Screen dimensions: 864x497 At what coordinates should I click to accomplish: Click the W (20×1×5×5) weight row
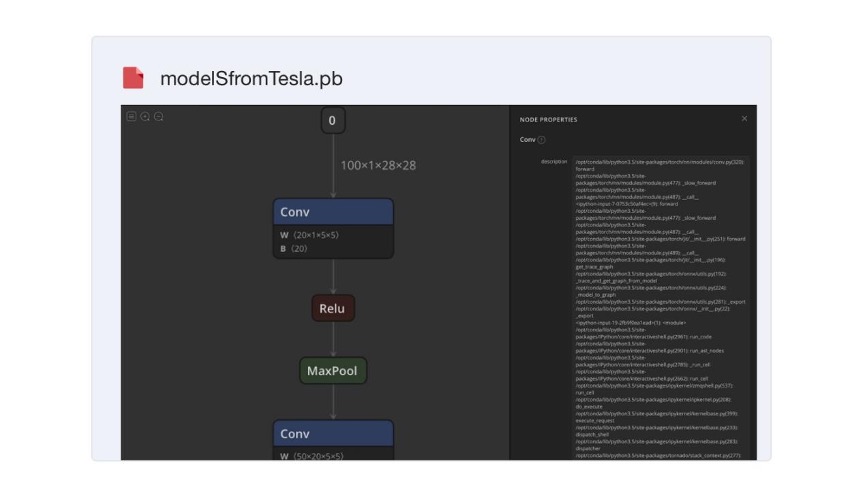click(333, 235)
